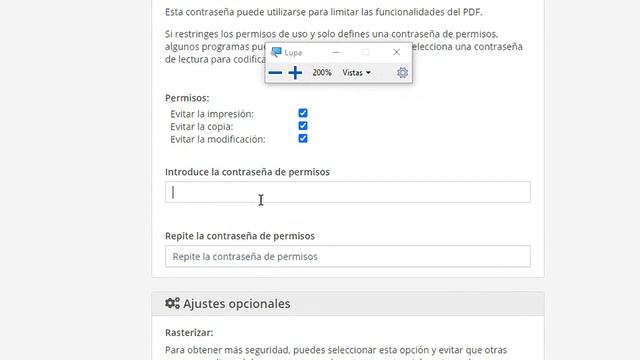Click the Introduce la contraseña de permisos heading

pyautogui.click(x=247, y=172)
